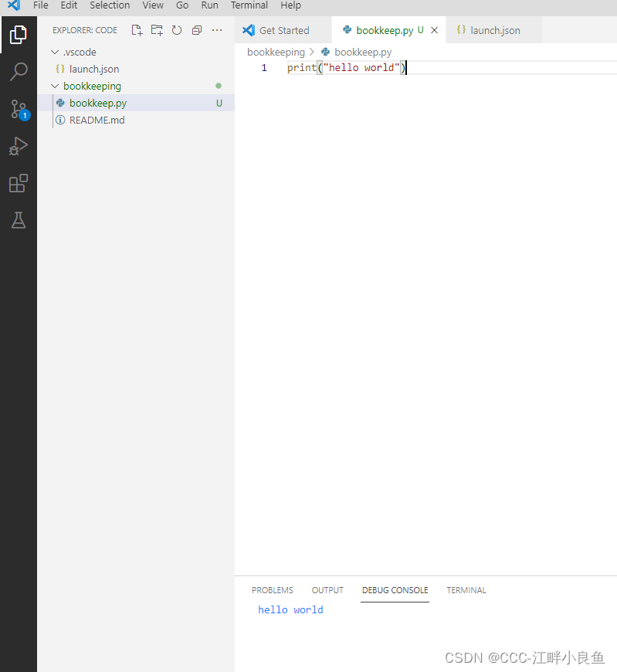Switch to the Get Started tab
The height and width of the screenshot is (672, 617).
tap(283, 30)
